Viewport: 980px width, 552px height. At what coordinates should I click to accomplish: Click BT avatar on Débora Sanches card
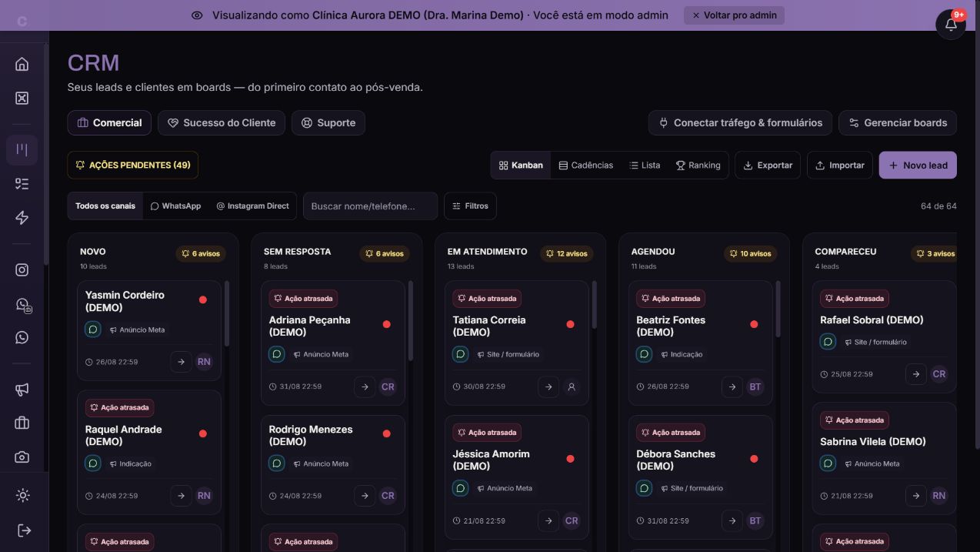755,520
